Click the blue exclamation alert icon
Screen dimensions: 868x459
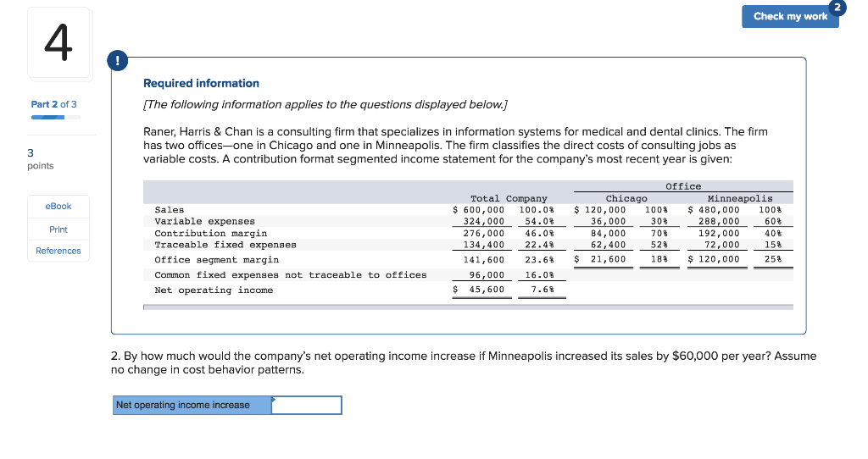tap(117, 60)
